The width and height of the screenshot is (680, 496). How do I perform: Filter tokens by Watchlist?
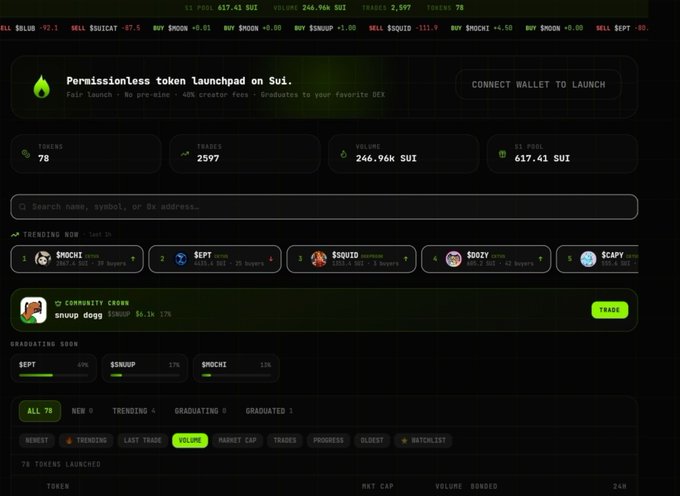point(423,441)
